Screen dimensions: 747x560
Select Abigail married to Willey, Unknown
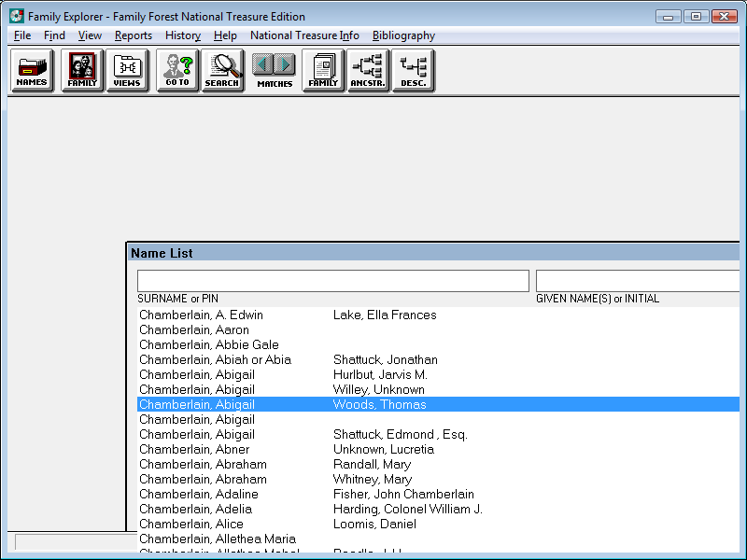(x=438, y=389)
